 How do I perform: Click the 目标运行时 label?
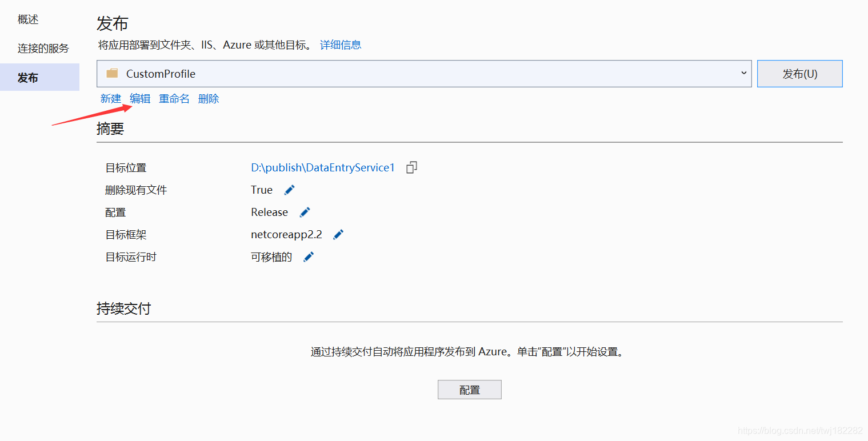click(131, 257)
